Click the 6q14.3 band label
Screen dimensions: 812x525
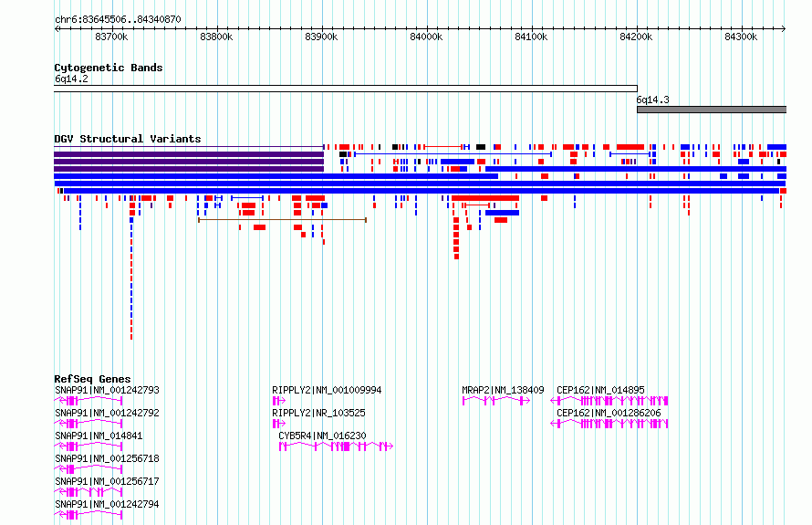tap(652, 100)
